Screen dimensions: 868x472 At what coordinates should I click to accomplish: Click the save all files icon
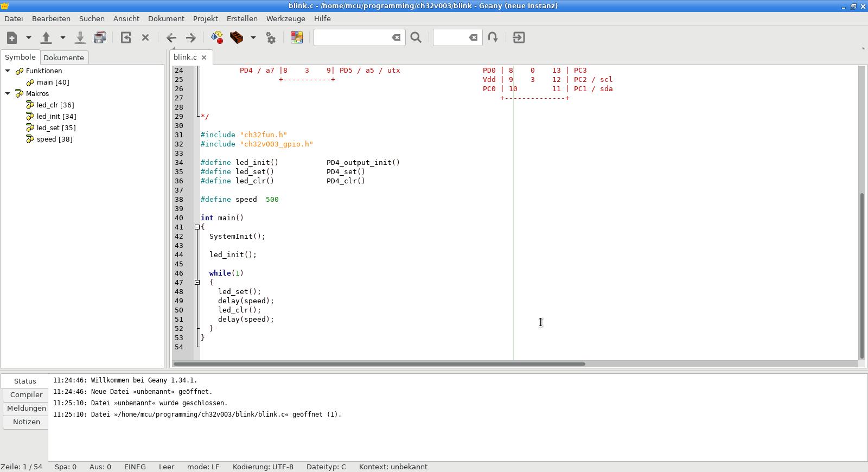(x=100, y=37)
